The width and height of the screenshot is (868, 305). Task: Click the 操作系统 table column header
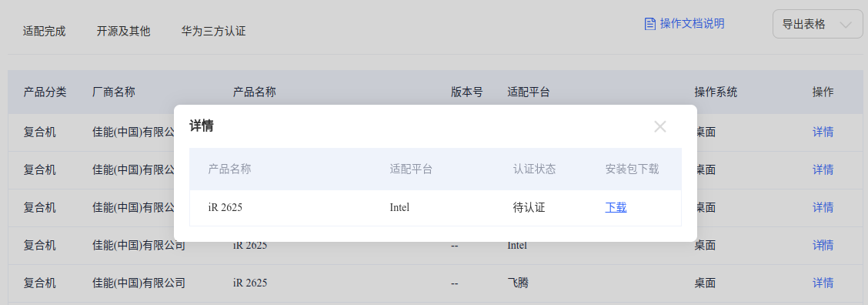click(x=716, y=92)
